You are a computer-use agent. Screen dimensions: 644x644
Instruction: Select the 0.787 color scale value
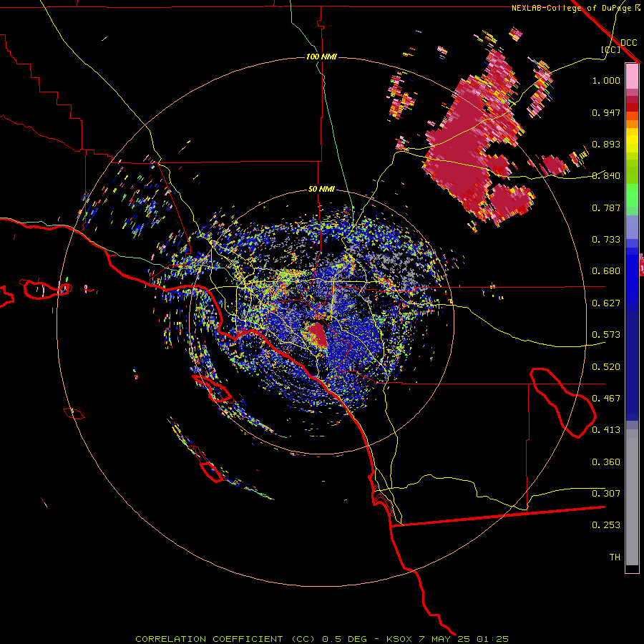pyautogui.click(x=606, y=208)
